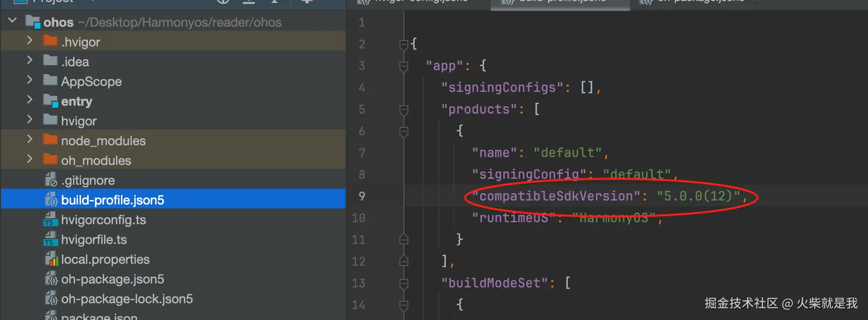Select the AppScope folder label
Screen dimensions: 868x320
(91, 81)
